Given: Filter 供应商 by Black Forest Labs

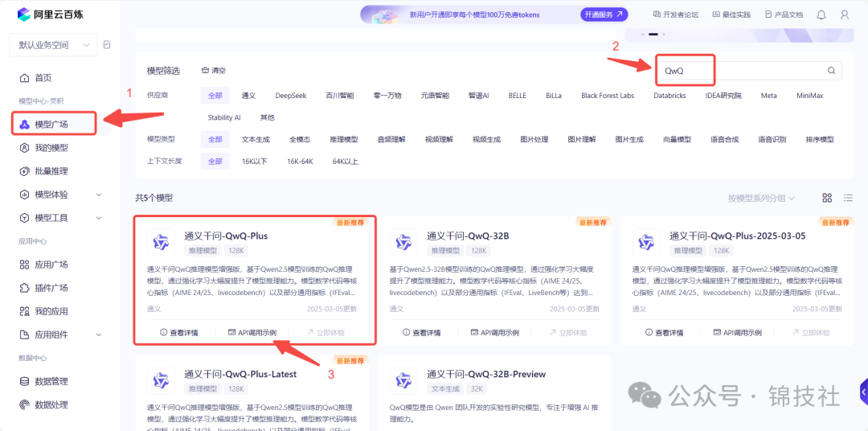Looking at the screenshot, I should (608, 95).
